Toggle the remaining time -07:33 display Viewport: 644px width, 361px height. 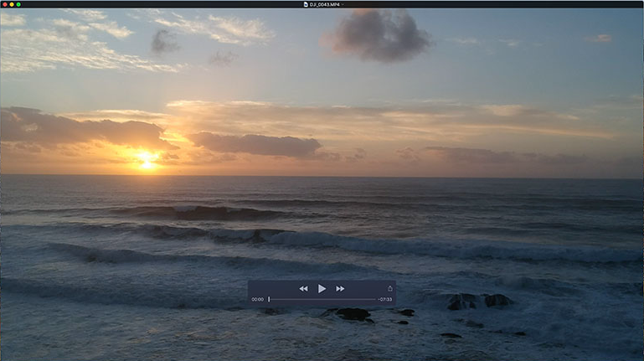385,299
